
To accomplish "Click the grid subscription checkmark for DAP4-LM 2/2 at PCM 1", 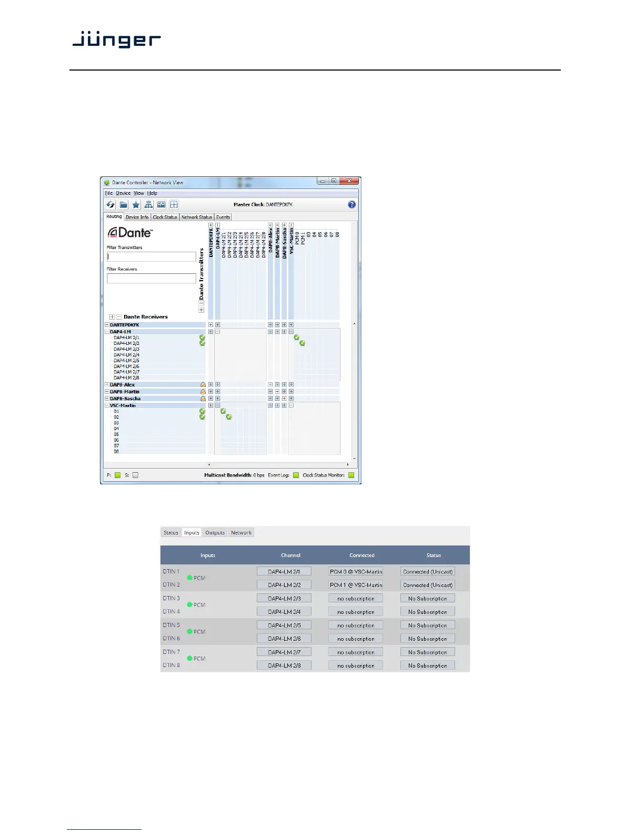I will [303, 343].
